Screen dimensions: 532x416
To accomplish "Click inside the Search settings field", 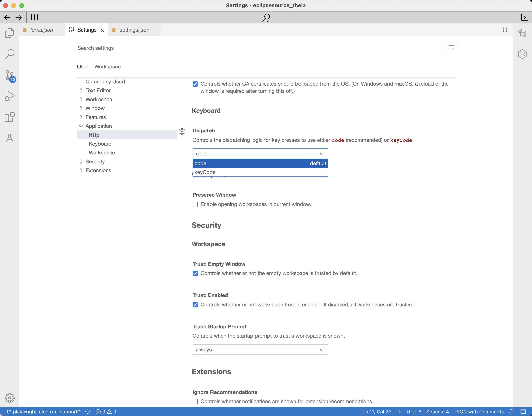I will (244, 48).
